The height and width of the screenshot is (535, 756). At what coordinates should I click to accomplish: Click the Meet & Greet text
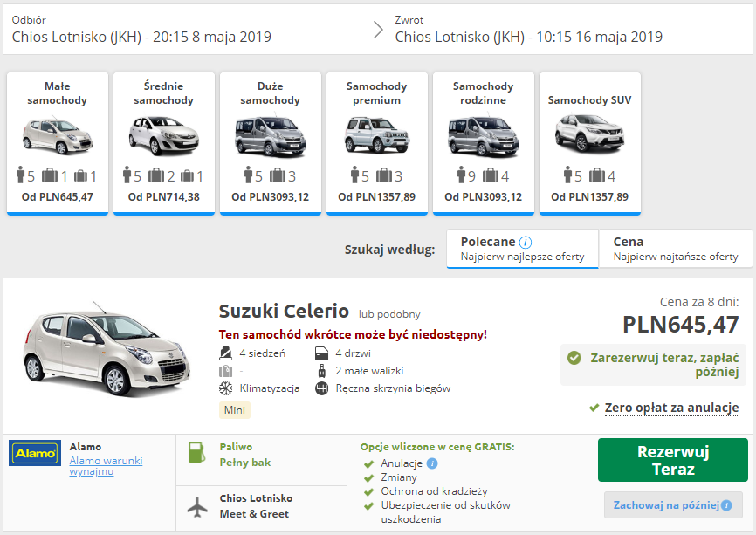(x=254, y=514)
